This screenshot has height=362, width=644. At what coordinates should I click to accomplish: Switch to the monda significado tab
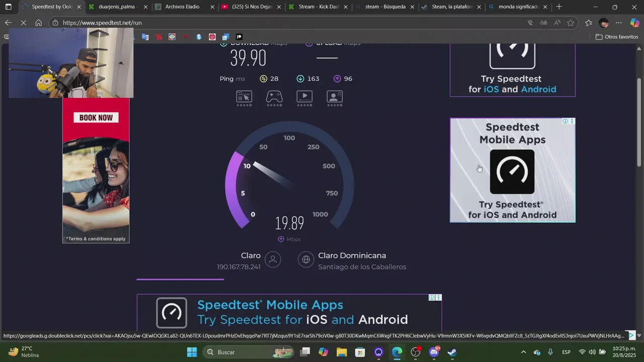coord(518,7)
